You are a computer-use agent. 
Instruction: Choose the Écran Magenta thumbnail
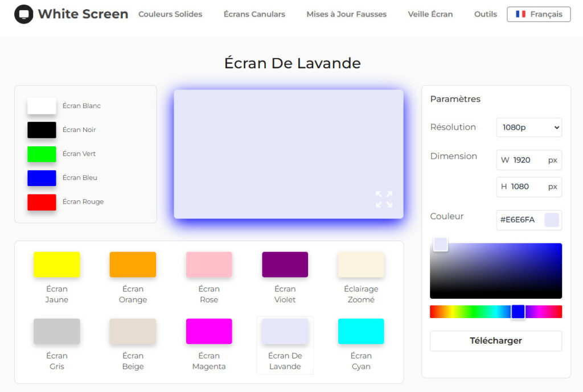pyautogui.click(x=209, y=331)
